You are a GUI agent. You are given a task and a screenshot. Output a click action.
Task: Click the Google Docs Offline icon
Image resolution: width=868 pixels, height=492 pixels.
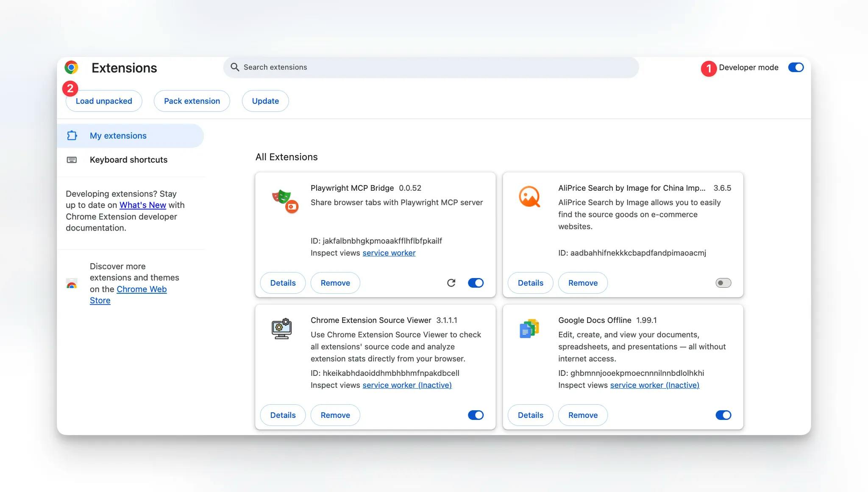pos(529,329)
